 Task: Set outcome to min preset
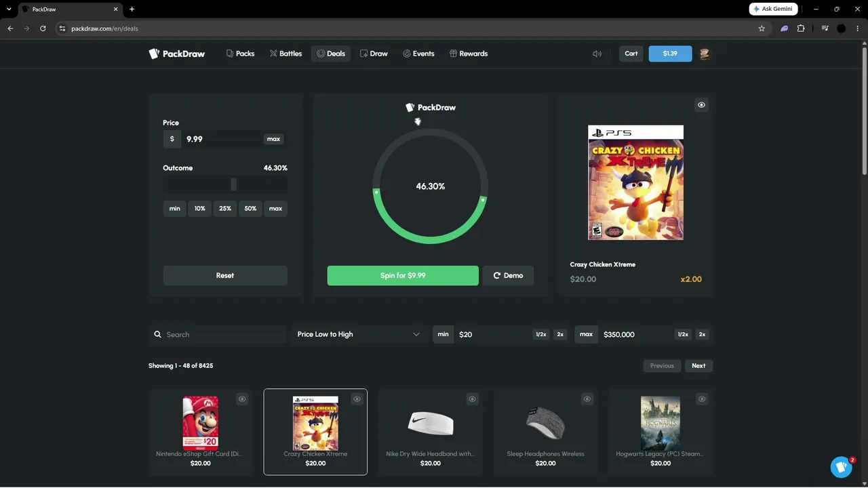coord(175,209)
